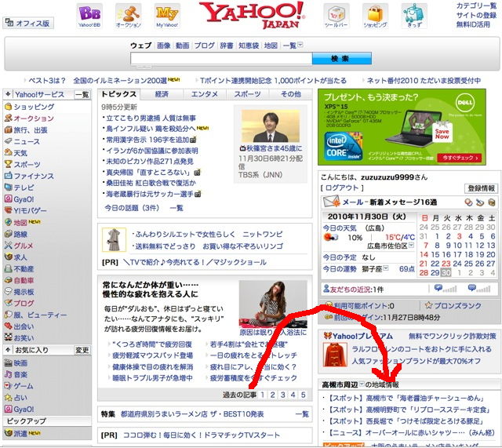Click the 占い star icon
The width and height of the screenshot is (502, 448).
8,398
